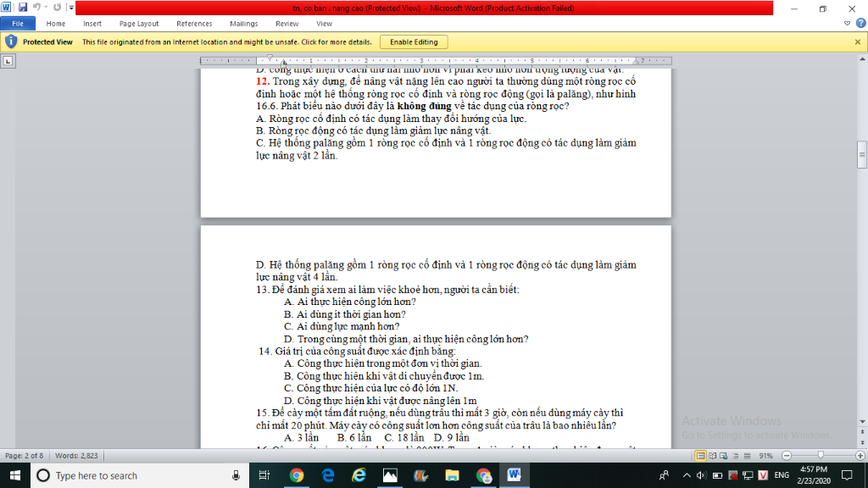Click the scroll down arrow of vertical scrollbar
The image size is (868, 488).
[862, 422]
